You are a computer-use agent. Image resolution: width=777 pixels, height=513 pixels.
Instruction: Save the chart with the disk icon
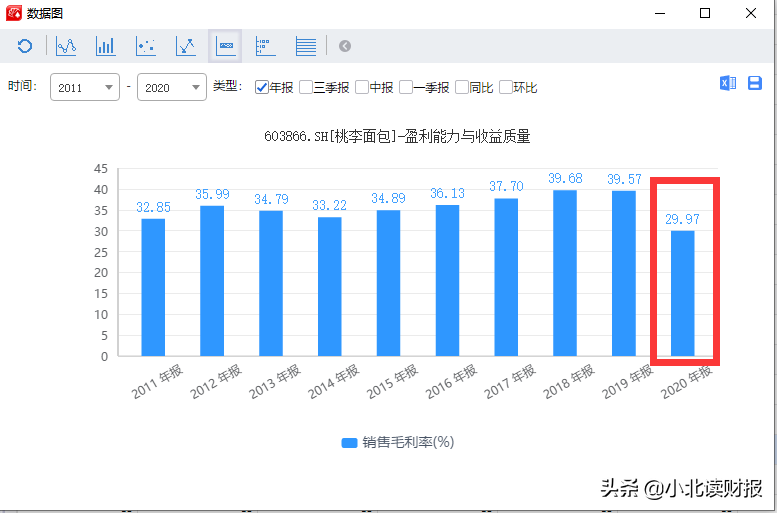(755, 83)
